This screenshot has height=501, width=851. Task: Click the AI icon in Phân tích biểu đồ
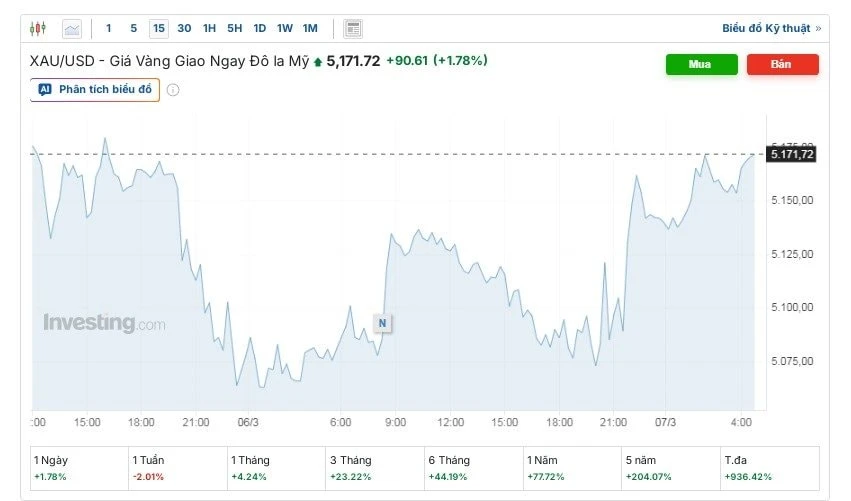[x=45, y=90]
